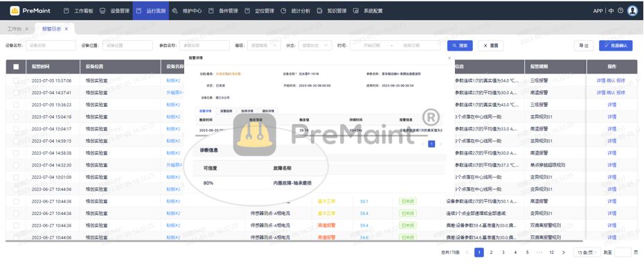Go to next page with right arrow
Image resolution: width=644 pixels, height=267 pixels.
click(x=563, y=252)
